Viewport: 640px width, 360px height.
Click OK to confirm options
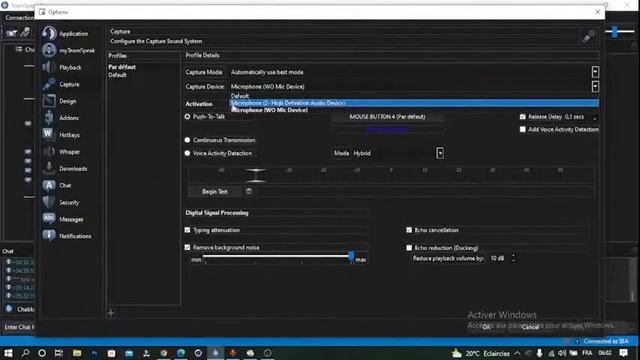click(486, 327)
